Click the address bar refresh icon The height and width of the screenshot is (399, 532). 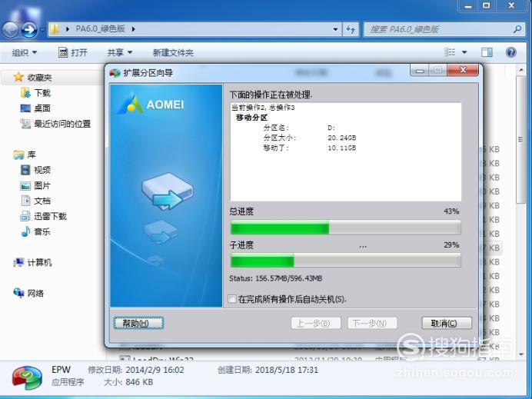(351, 29)
